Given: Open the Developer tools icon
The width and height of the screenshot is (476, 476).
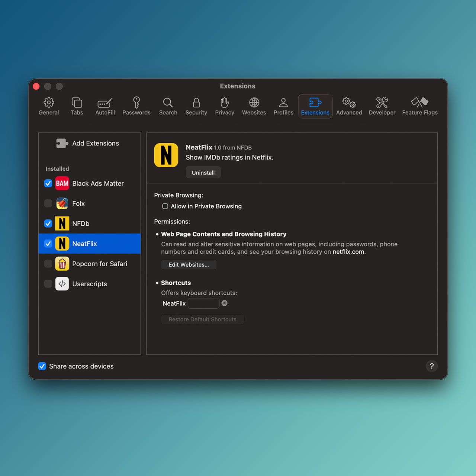Looking at the screenshot, I should click(x=382, y=102).
